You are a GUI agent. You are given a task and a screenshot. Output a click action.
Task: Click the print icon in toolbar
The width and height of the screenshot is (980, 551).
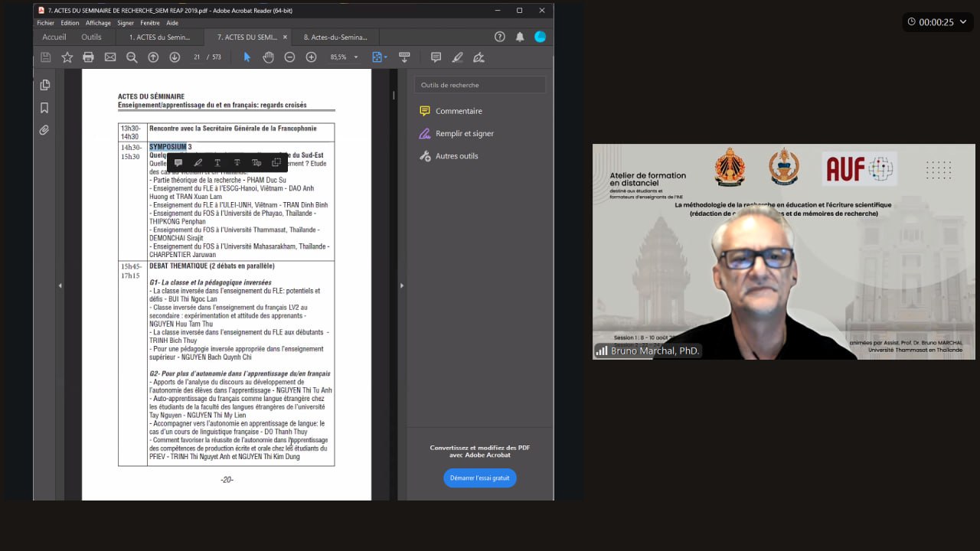click(x=88, y=57)
